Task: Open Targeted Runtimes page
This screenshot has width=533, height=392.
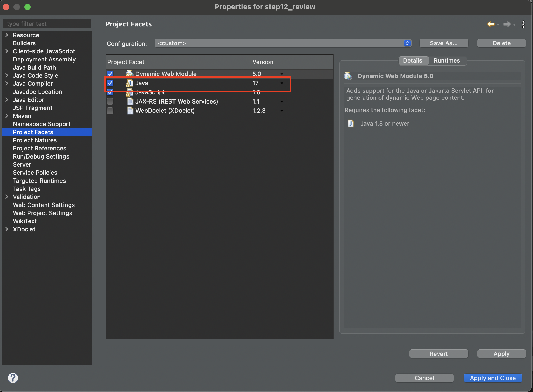Action: 39,181
